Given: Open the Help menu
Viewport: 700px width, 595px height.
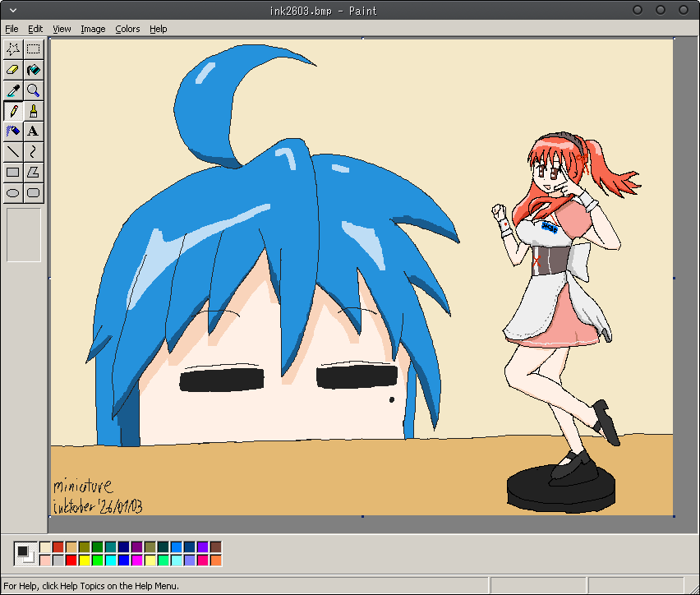Looking at the screenshot, I should pyautogui.click(x=158, y=29).
